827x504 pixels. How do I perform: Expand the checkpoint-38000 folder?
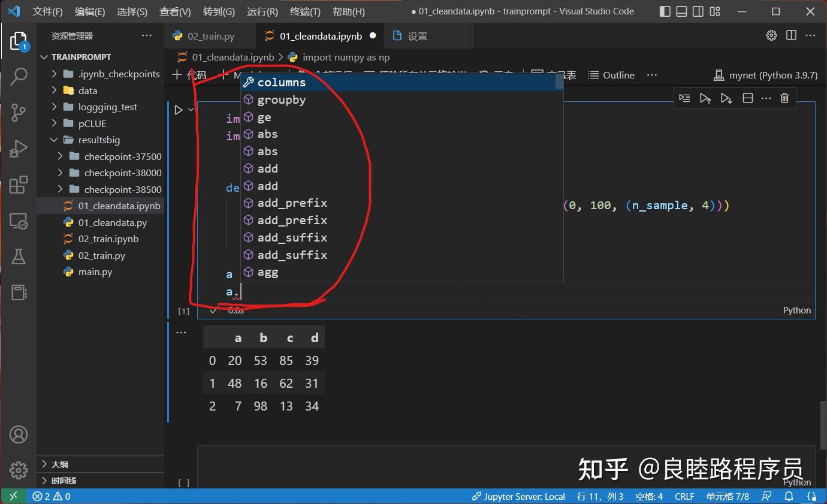click(x=100, y=173)
